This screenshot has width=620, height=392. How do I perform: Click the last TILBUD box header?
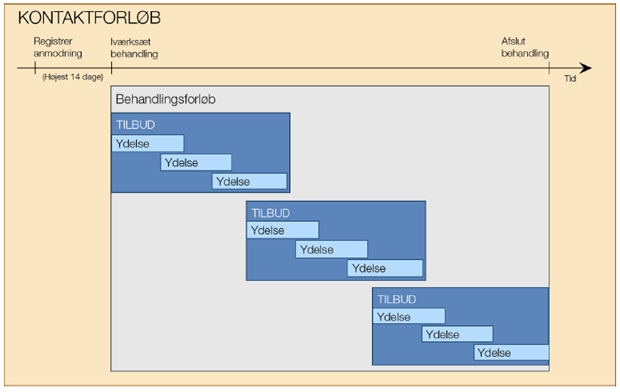396,299
